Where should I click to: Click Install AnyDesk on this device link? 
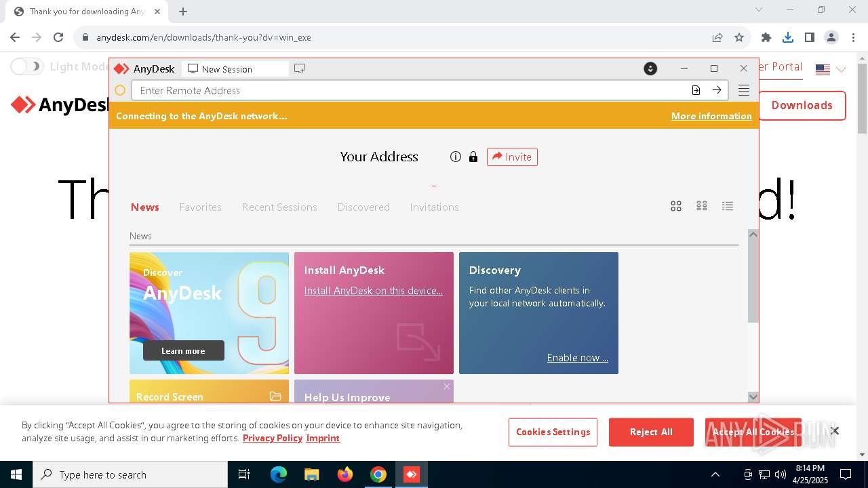[x=373, y=290]
